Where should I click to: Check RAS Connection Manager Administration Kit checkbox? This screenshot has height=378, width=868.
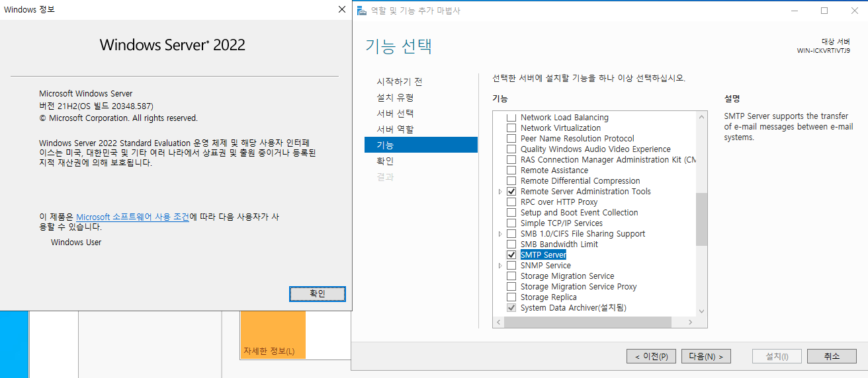[511, 160]
